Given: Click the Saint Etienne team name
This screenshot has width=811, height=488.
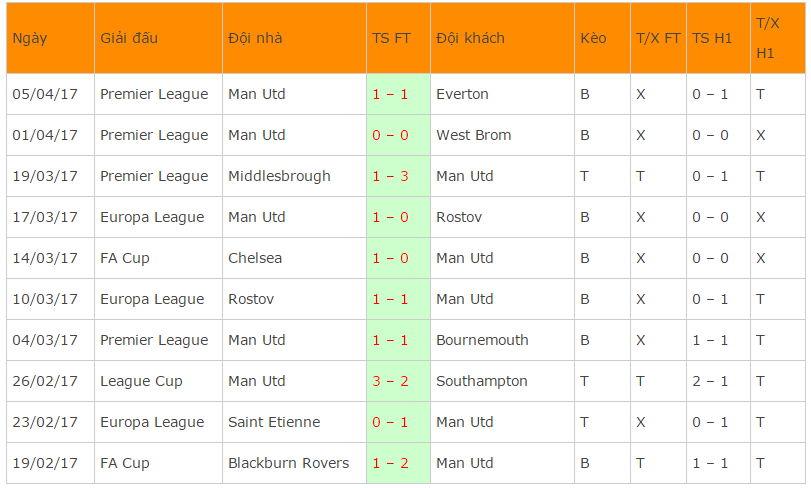Looking at the screenshot, I should tap(274, 422).
